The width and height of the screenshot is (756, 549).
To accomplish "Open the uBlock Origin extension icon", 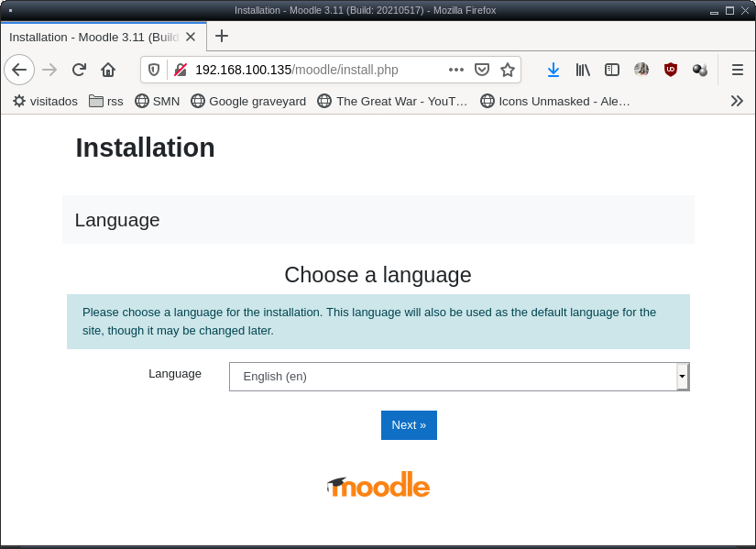I will 671,70.
